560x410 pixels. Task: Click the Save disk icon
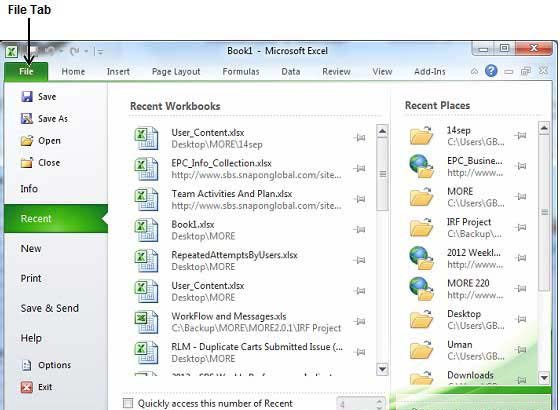pyautogui.click(x=27, y=96)
